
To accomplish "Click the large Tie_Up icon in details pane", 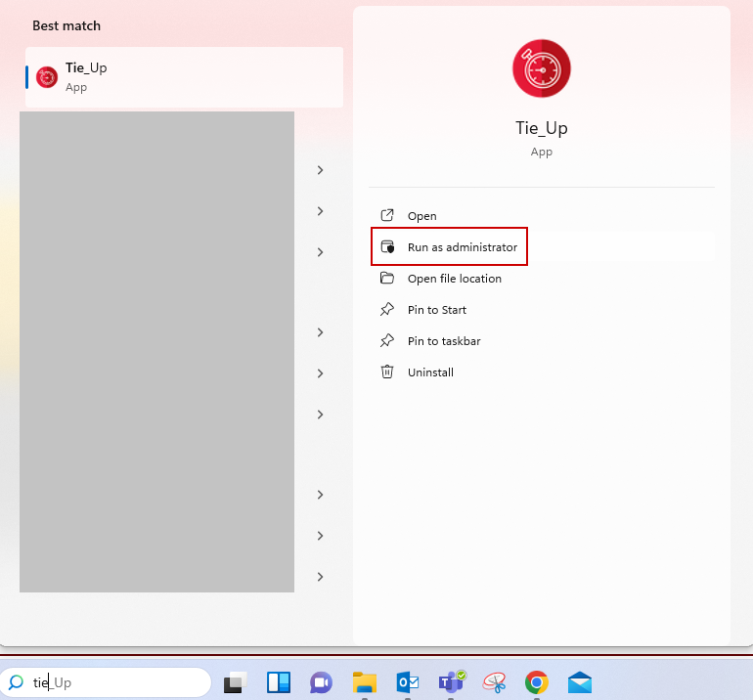I will [x=541, y=68].
